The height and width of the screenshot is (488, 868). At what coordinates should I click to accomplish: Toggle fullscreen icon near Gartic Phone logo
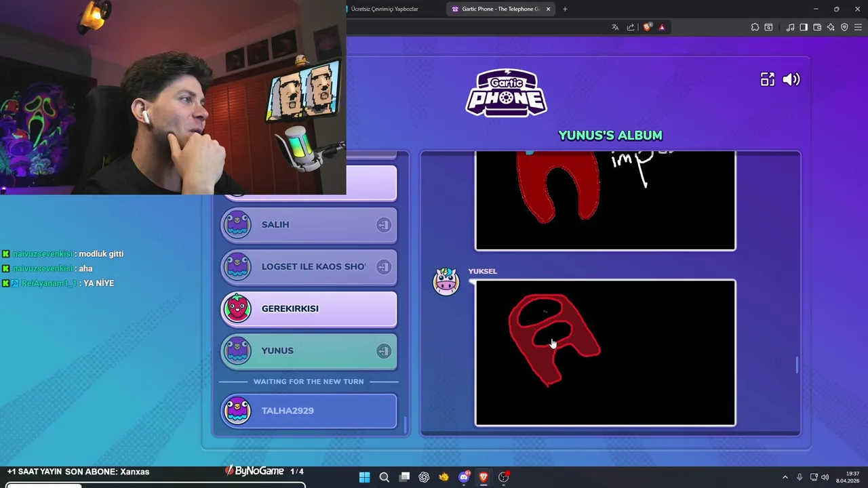(x=767, y=80)
